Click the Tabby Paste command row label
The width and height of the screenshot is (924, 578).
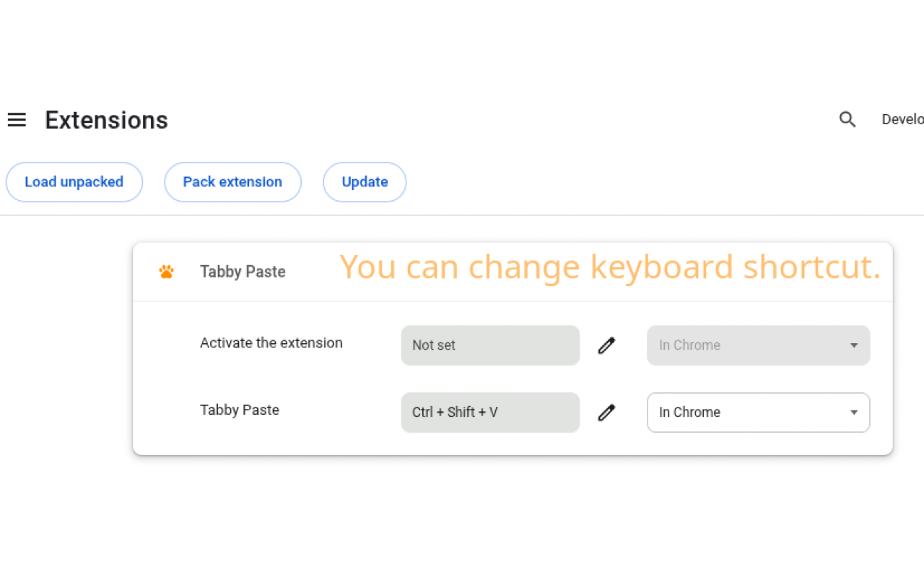[x=240, y=410]
